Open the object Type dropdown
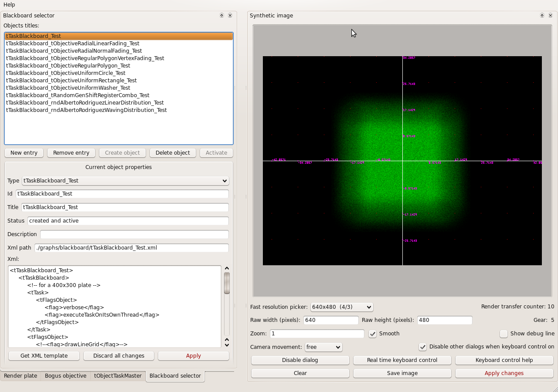Image resolution: width=558 pixels, height=392 pixels. 126,181
